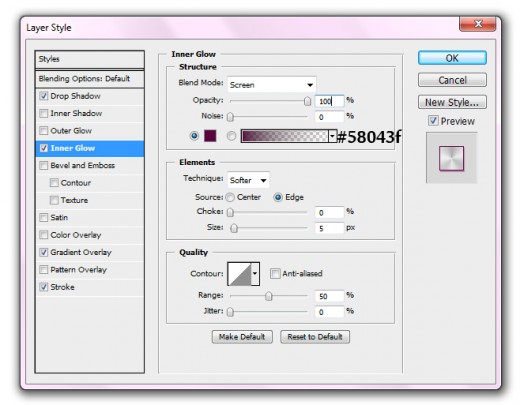Click the Jitter value field
The height and width of the screenshot is (405, 520).
[x=329, y=312]
